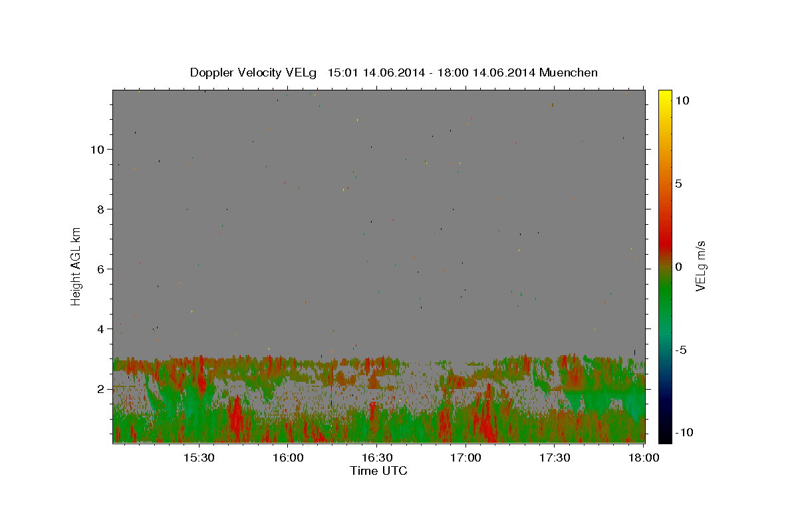Click the height axis label 10
798x532 pixels.
[x=97, y=150]
